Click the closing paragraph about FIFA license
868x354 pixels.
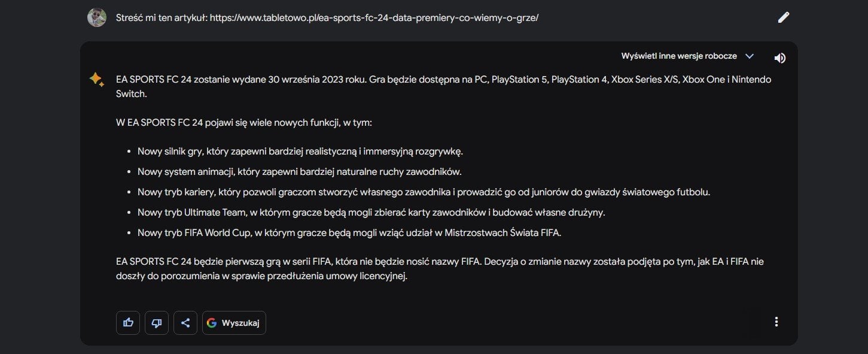(440, 269)
